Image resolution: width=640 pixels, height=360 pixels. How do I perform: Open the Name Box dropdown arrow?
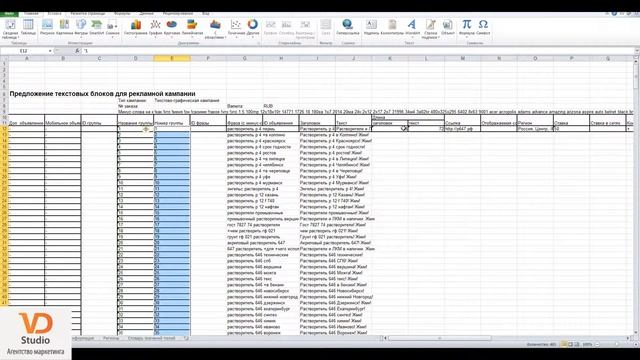(50, 51)
